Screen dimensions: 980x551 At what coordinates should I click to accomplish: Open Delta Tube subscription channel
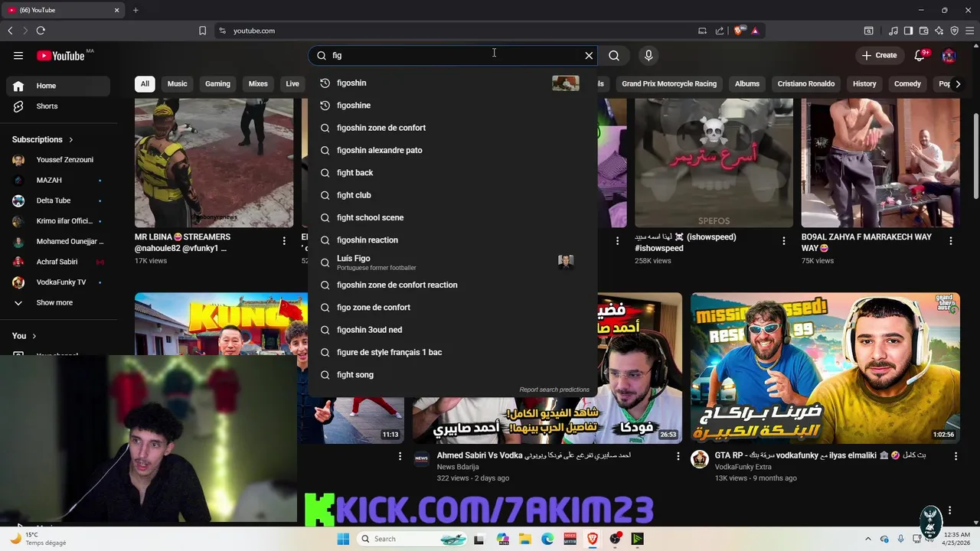[60, 201]
